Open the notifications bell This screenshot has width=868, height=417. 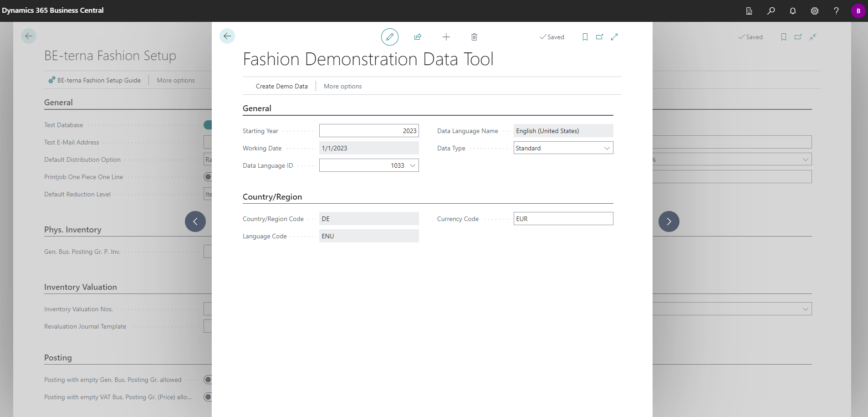(x=793, y=11)
